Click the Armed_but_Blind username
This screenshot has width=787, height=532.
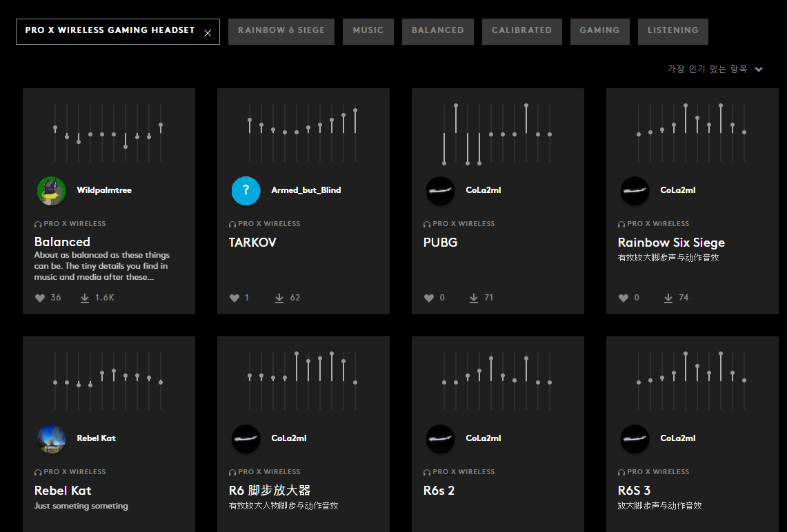point(306,190)
